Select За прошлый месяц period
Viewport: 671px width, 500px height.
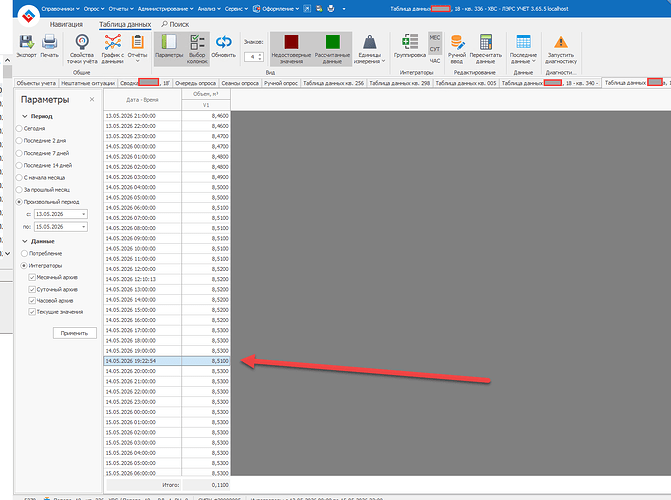pos(19,190)
